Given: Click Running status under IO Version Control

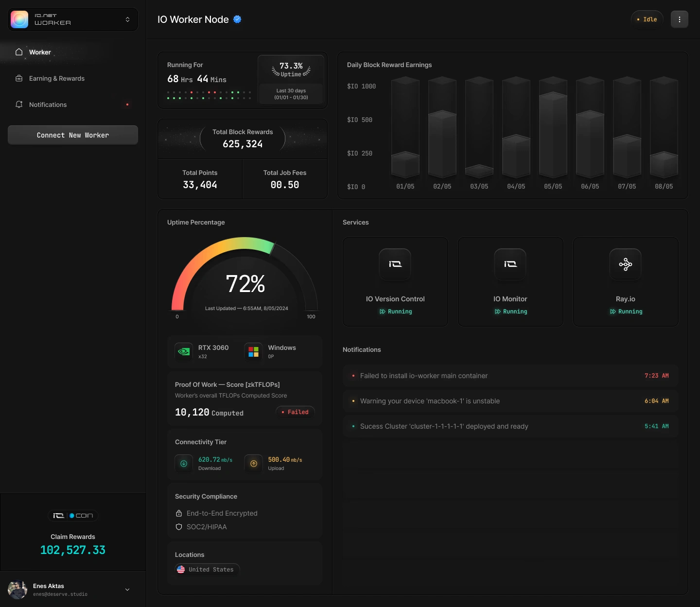Looking at the screenshot, I should pos(396,312).
